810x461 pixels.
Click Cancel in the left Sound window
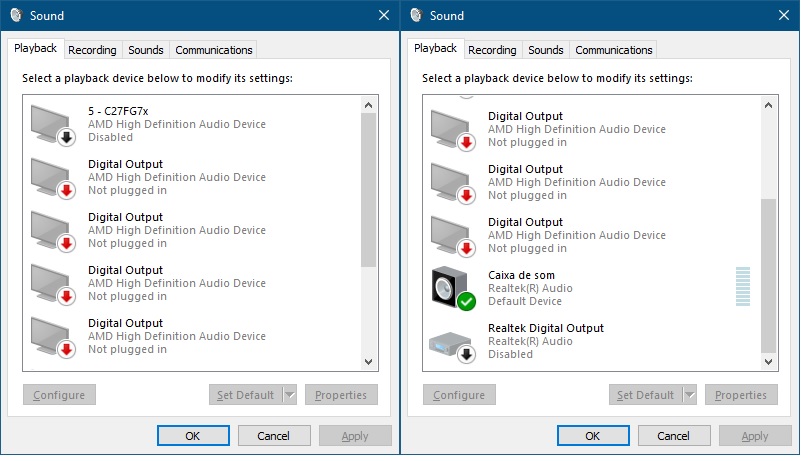click(x=274, y=436)
